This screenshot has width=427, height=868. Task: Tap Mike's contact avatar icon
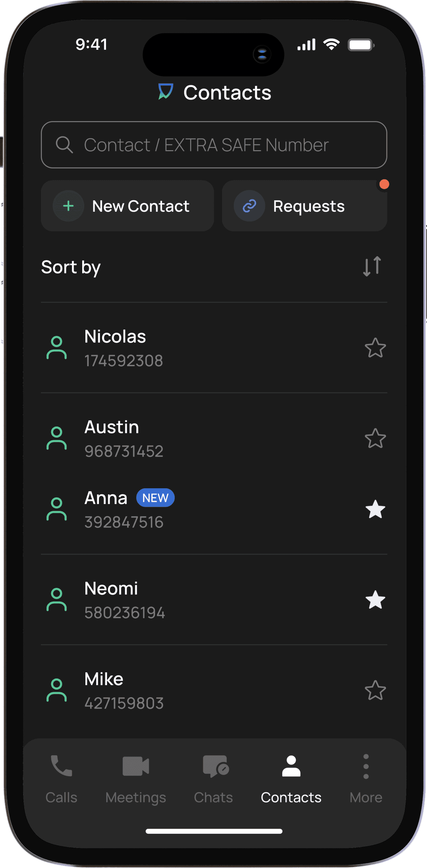[x=57, y=690]
